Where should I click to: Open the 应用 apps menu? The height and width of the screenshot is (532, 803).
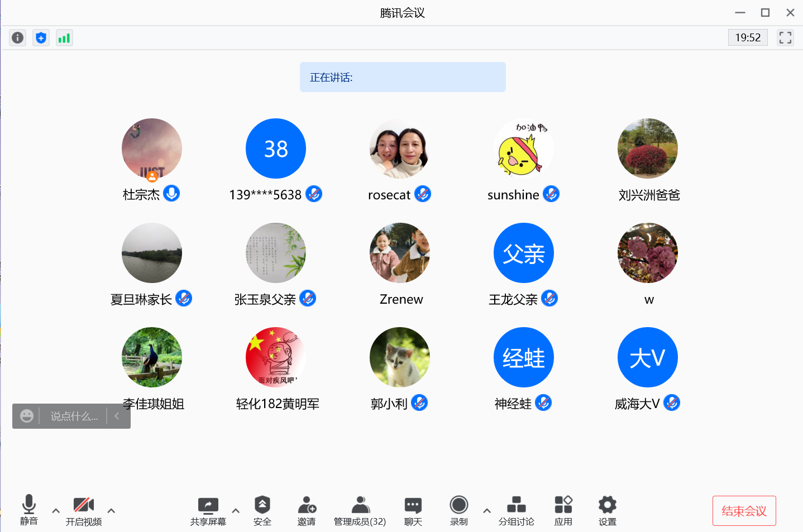point(563,511)
